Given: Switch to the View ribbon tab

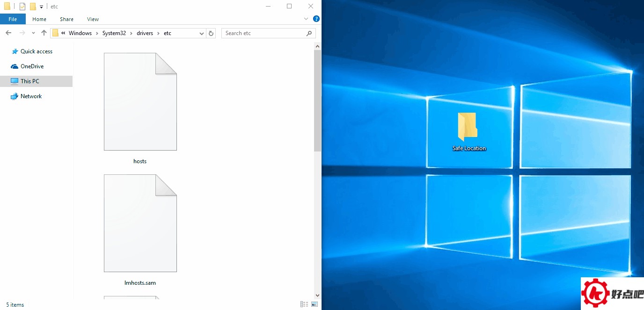Looking at the screenshot, I should pyautogui.click(x=93, y=19).
